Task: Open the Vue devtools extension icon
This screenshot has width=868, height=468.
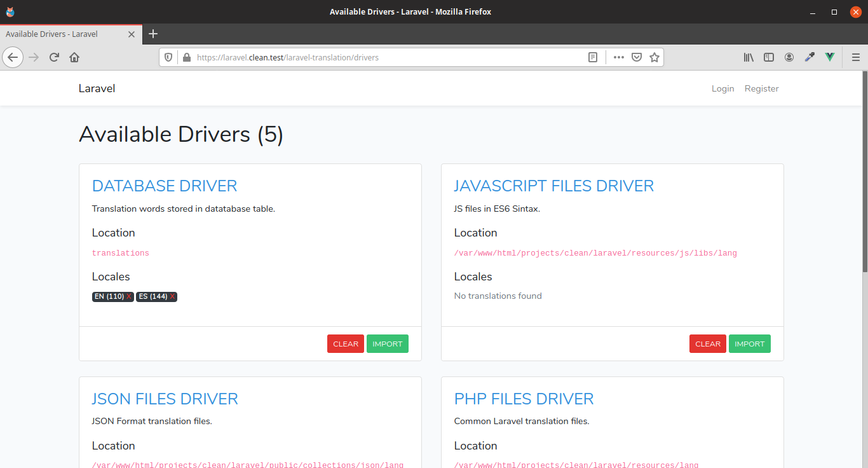Action: click(829, 57)
